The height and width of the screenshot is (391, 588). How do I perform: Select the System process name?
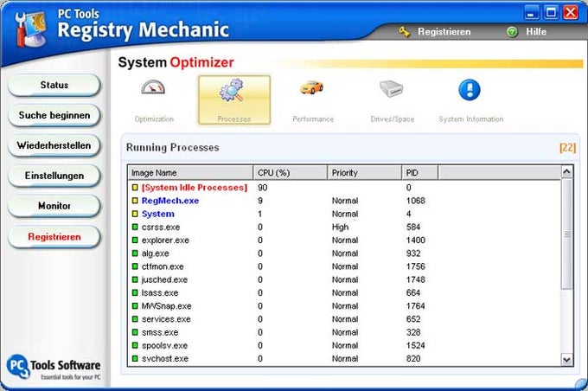pyautogui.click(x=158, y=214)
